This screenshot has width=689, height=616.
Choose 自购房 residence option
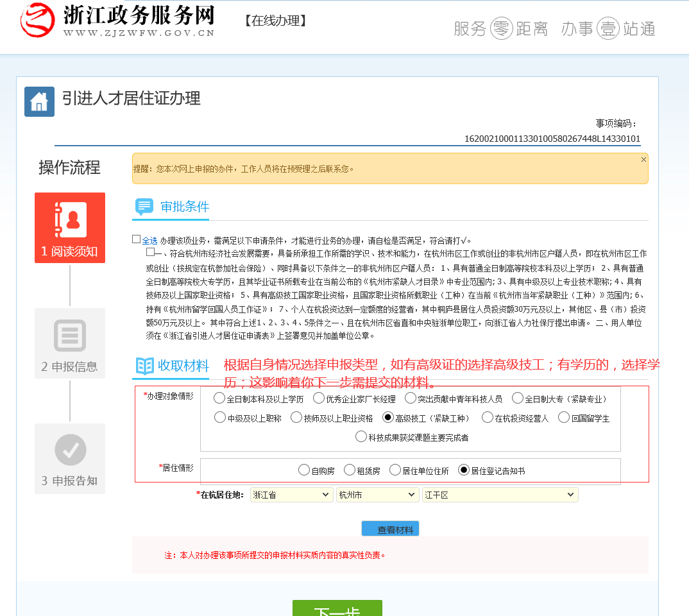(303, 470)
